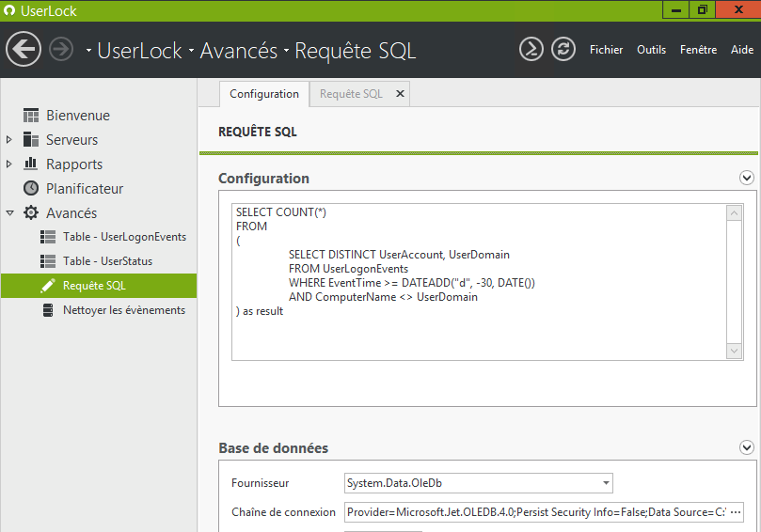Click the greyed forward arrow button

pyautogui.click(x=61, y=49)
